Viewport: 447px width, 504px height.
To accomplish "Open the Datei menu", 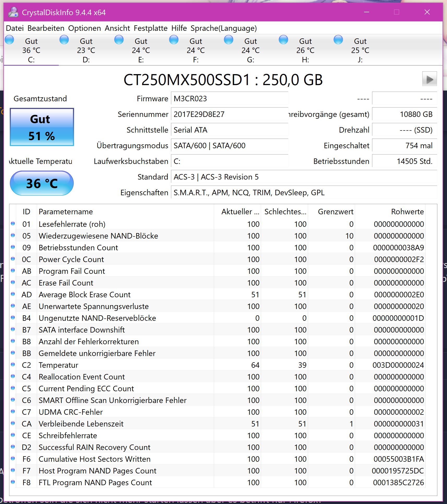I will [x=15, y=28].
